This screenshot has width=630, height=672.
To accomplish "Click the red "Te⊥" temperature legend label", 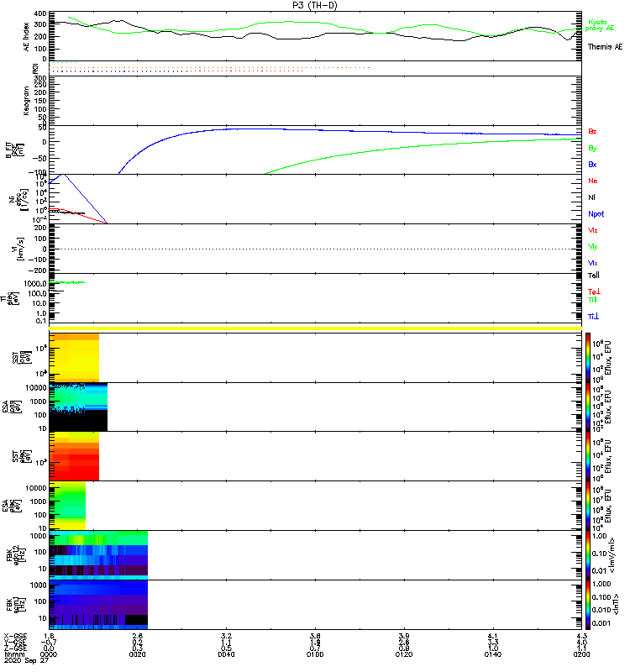I will 594,291.
